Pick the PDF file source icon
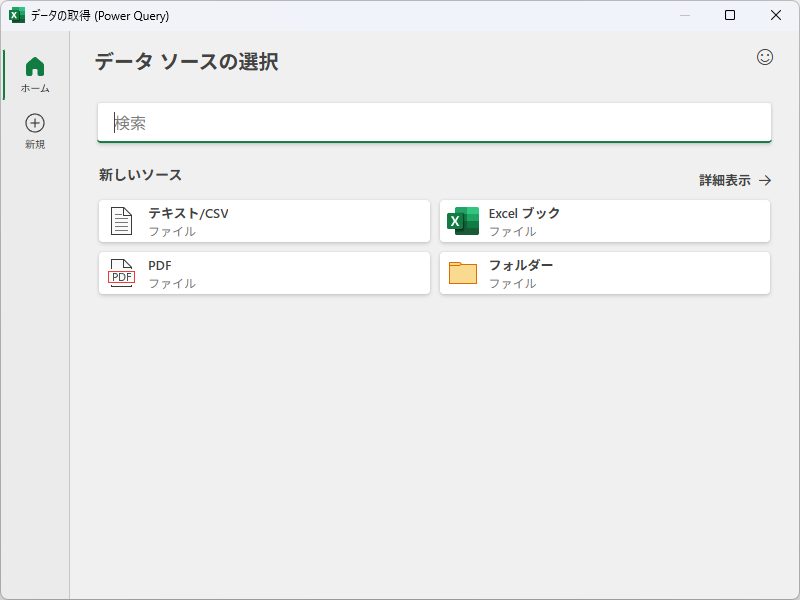Image resolution: width=800 pixels, height=600 pixels. click(x=121, y=273)
